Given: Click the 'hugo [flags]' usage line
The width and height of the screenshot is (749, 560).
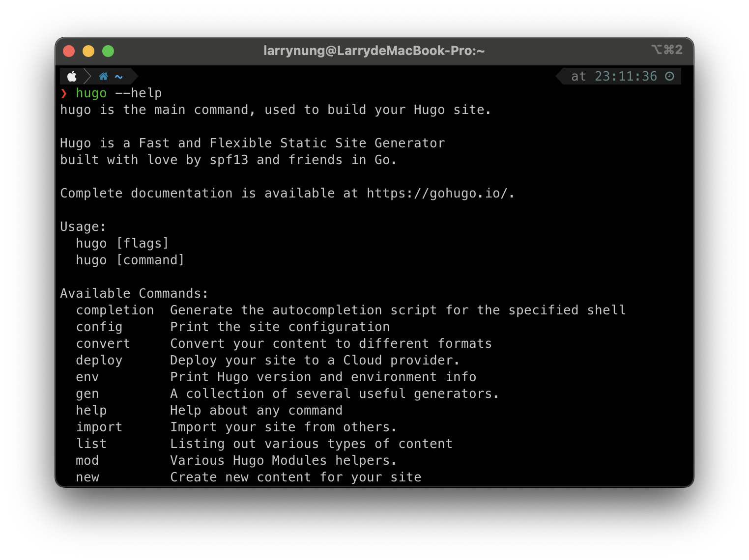Looking at the screenshot, I should [122, 244].
